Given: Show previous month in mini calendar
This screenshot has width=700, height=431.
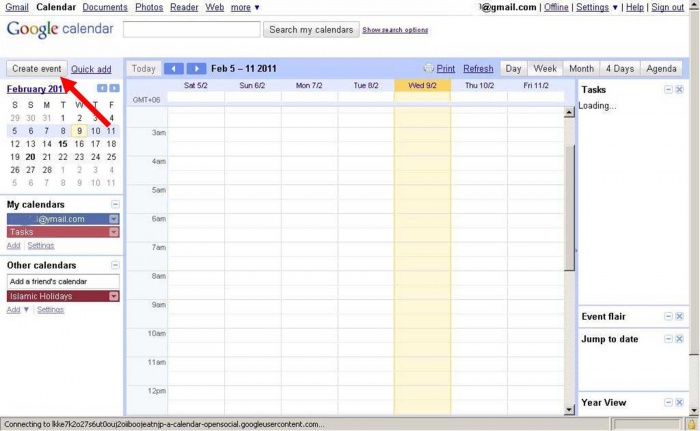Looking at the screenshot, I should (x=102, y=88).
